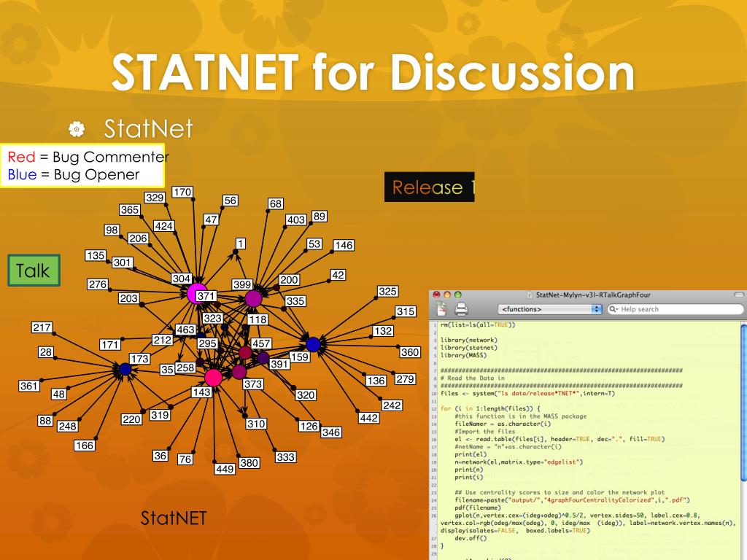Click the 'Red = Bug Commenter' legend line
The height and width of the screenshot is (560, 747).
88,157
